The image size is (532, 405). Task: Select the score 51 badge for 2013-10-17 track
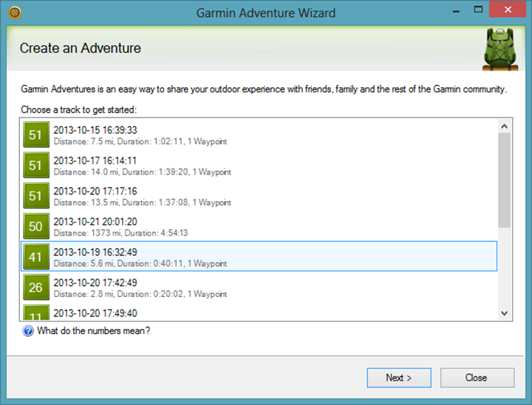click(36, 166)
